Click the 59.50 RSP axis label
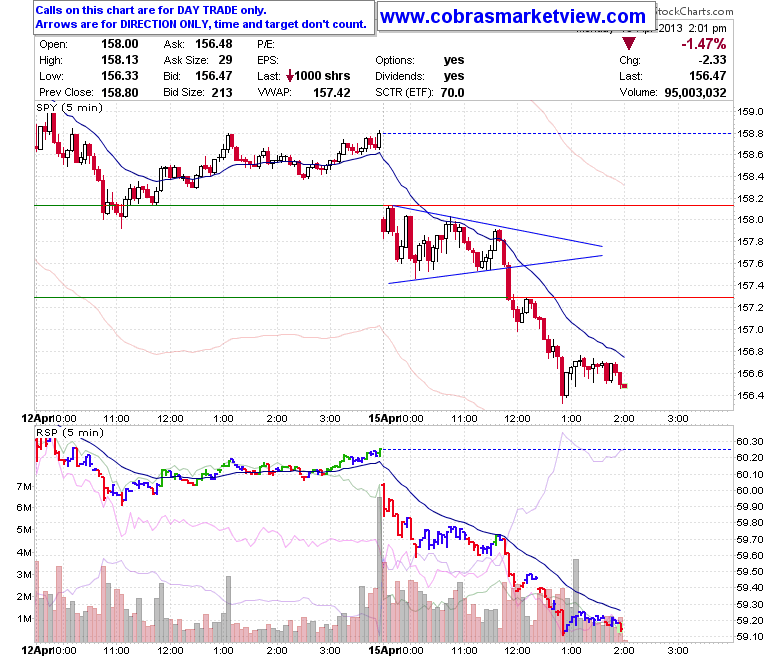Viewport: 780px width, 659px height. (x=750, y=572)
